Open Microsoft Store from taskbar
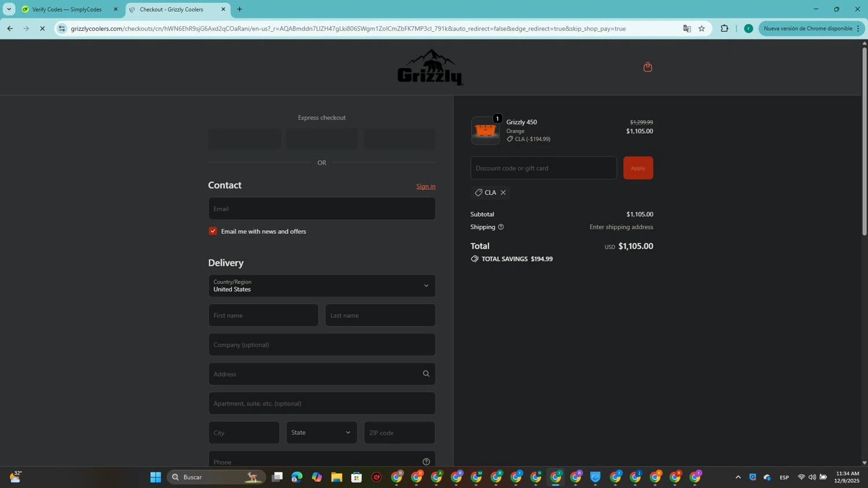Image resolution: width=868 pixels, height=488 pixels. coord(356,477)
